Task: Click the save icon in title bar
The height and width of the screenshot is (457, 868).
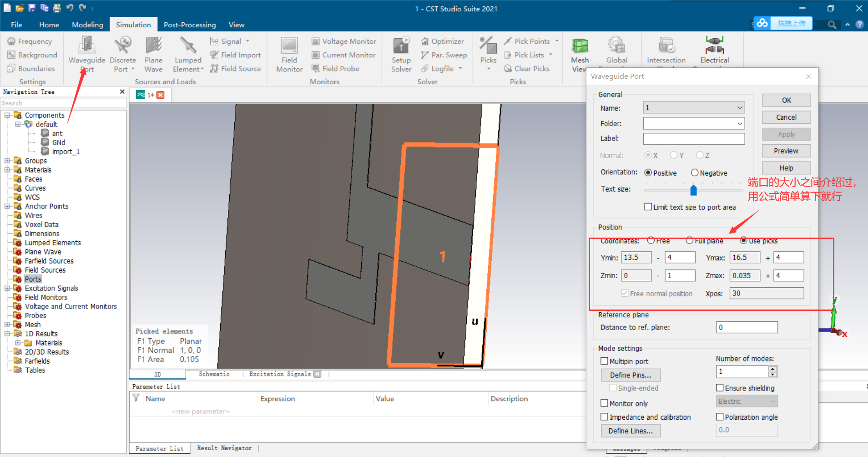Action: 32,8
